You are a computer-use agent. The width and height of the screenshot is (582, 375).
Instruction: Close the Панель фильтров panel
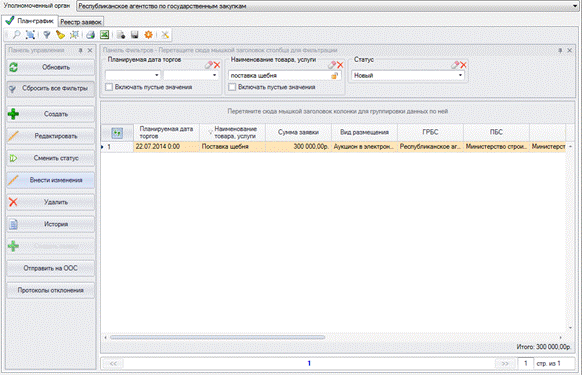[569, 50]
